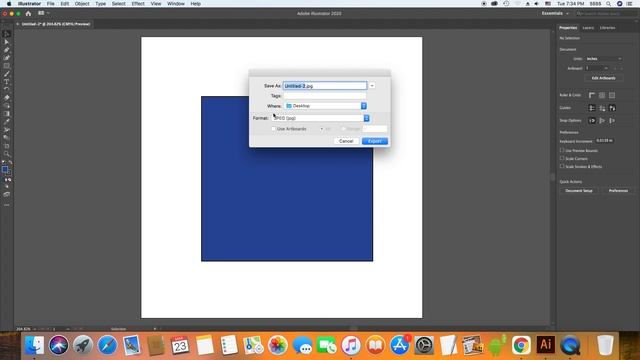
Task: Click snap to point icon in Snap Options
Action: tap(592, 120)
